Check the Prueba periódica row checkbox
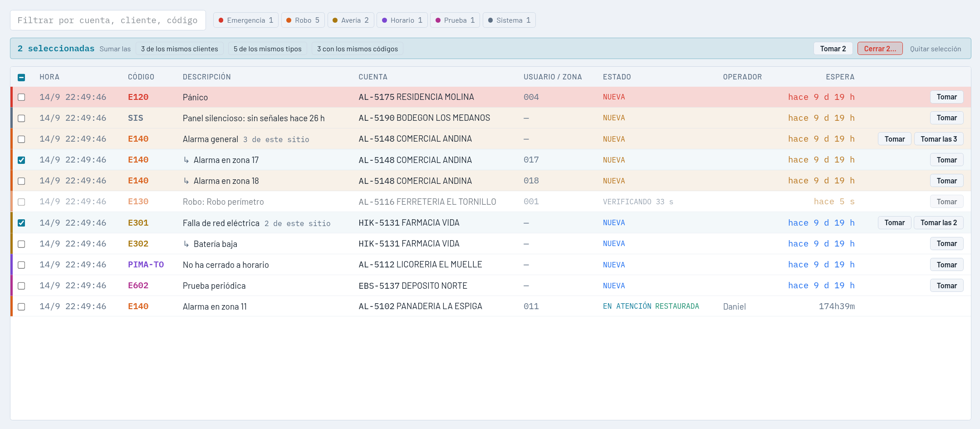Viewport: 980px width, 429px height. (x=21, y=286)
